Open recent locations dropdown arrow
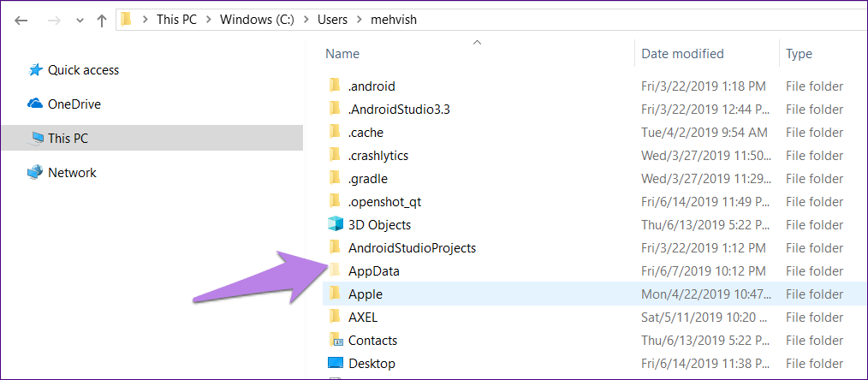 pyautogui.click(x=80, y=21)
